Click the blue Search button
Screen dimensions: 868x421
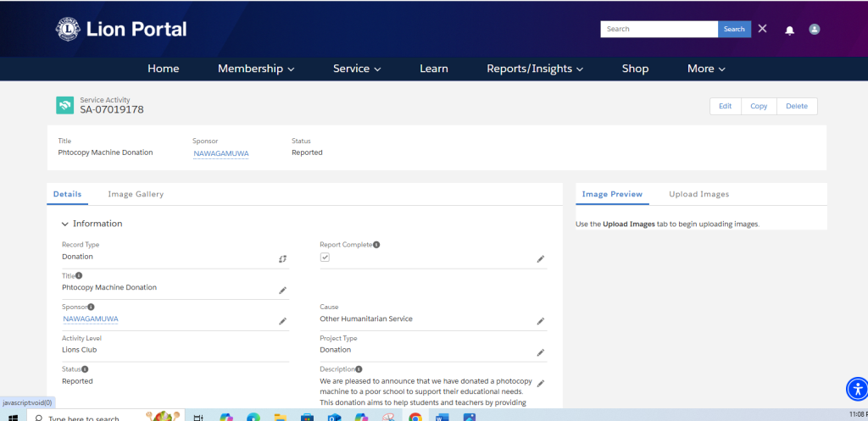[734, 30]
